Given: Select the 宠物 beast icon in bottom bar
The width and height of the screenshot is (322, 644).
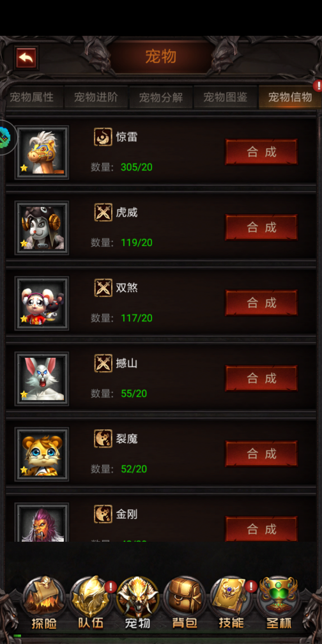Looking at the screenshot, I should pyautogui.click(x=137, y=602).
